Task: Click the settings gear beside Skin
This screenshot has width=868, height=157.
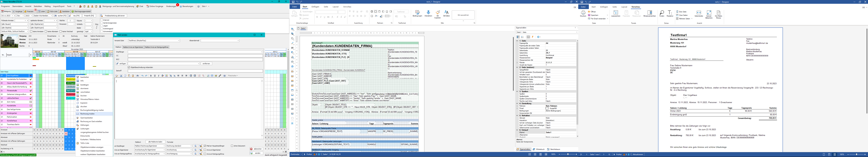Action: tap(198, 6)
